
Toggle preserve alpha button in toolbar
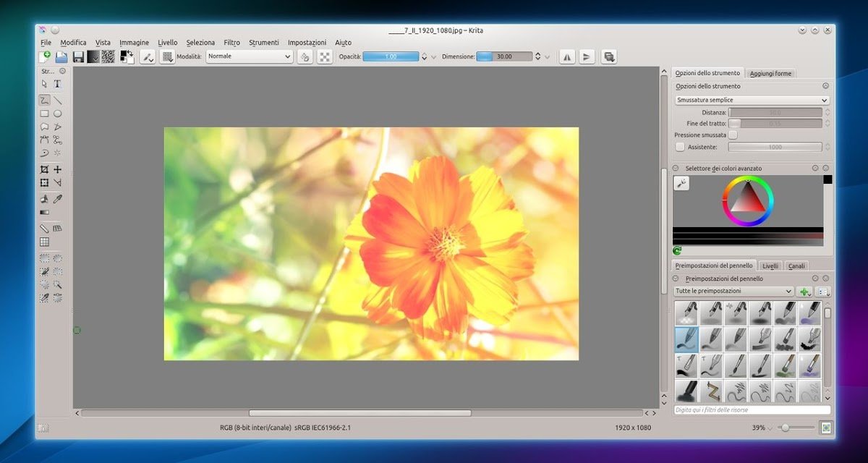(x=324, y=56)
